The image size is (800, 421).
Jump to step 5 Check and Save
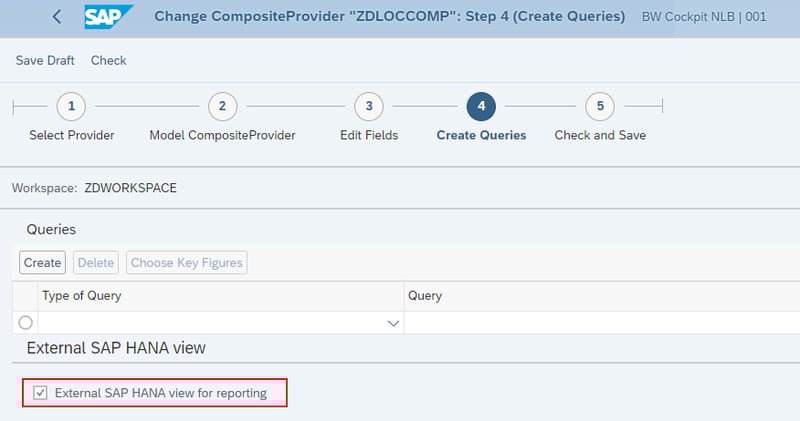[600, 106]
